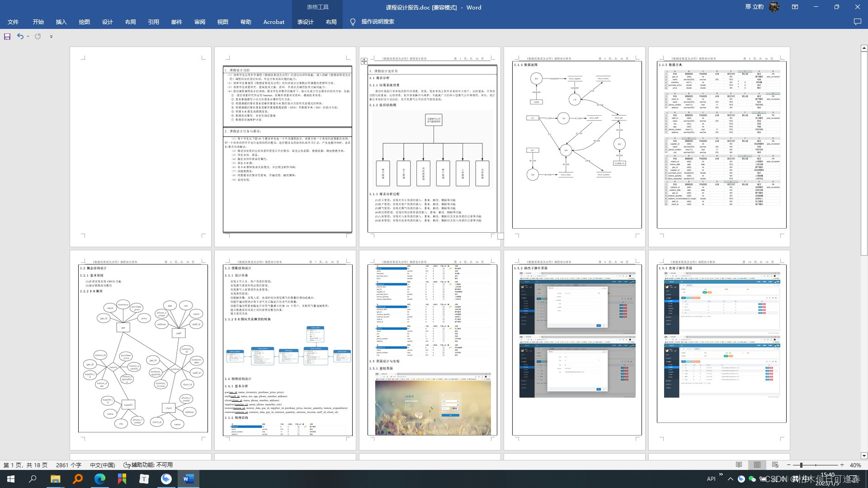Image resolution: width=868 pixels, height=488 pixels.
Task: Click the Ribbon Display Options icon
Action: click(795, 7)
